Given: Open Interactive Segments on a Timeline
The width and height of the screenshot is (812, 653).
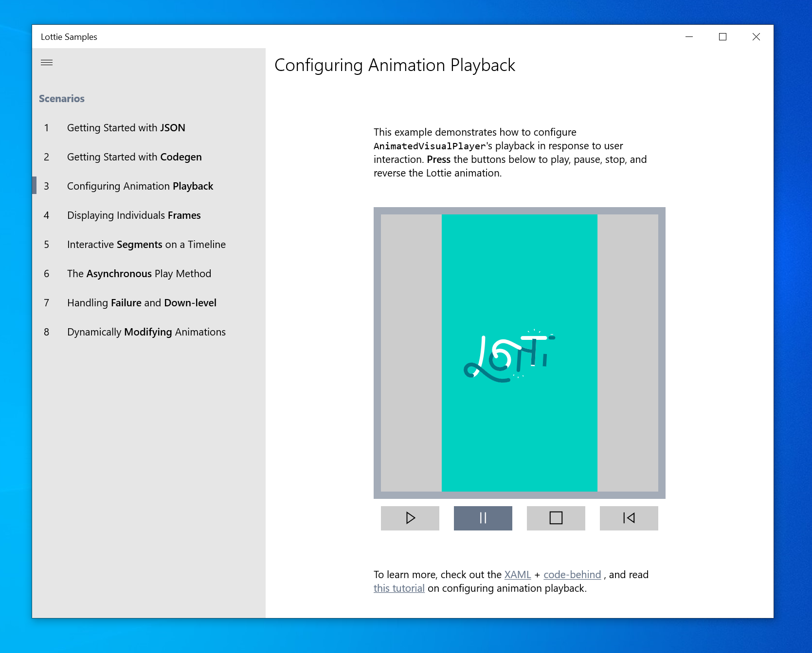Looking at the screenshot, I should (149, 245).
